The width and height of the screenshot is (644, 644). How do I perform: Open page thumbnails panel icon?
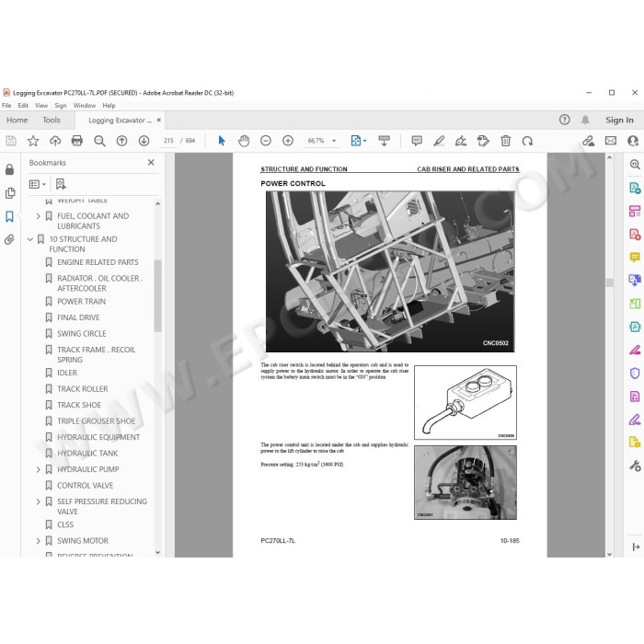(x=10, y=192)
